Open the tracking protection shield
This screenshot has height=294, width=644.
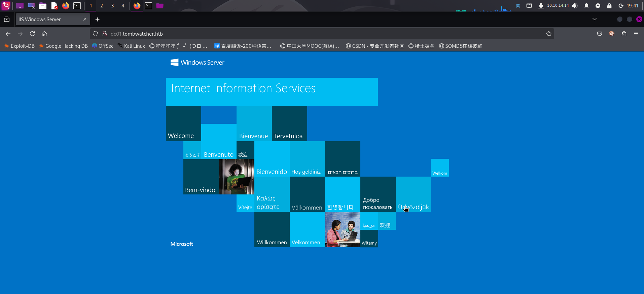pyautogui.click(x=95, y=34)
